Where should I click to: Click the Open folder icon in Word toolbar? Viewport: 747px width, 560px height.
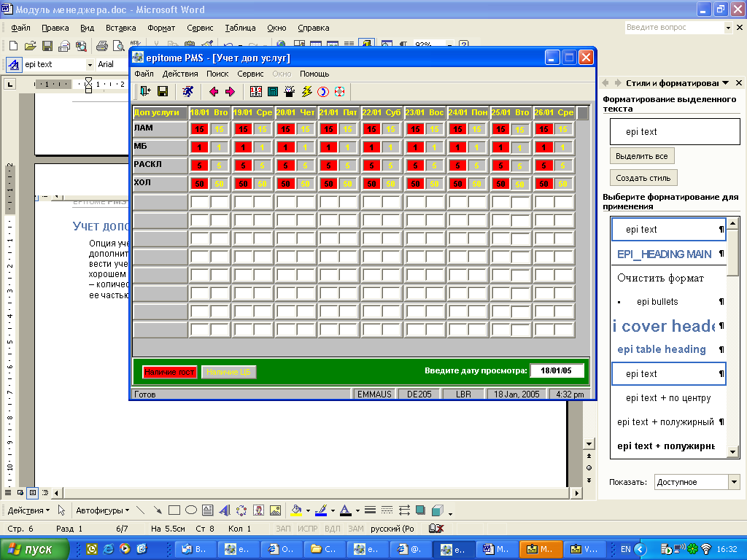click(x=31, y=46)
